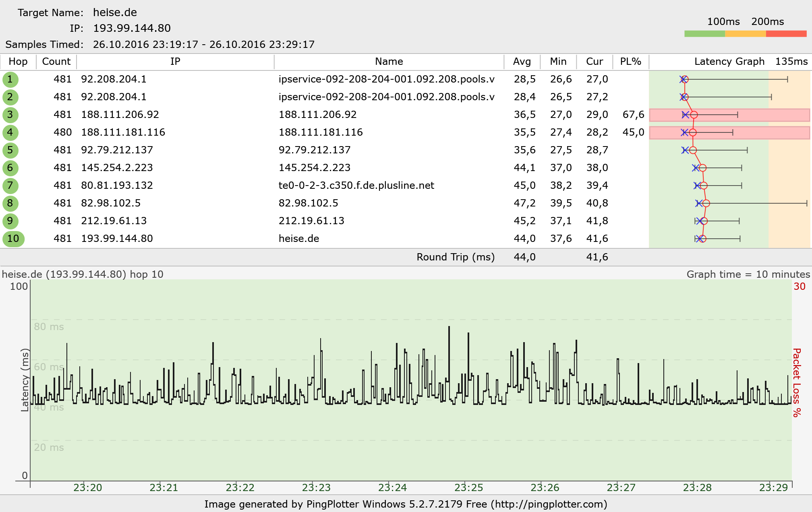The image size is (812, 512).
Task: Select the hop 7 circle icon
Action: pyautogui.click(x=10, y=186)
